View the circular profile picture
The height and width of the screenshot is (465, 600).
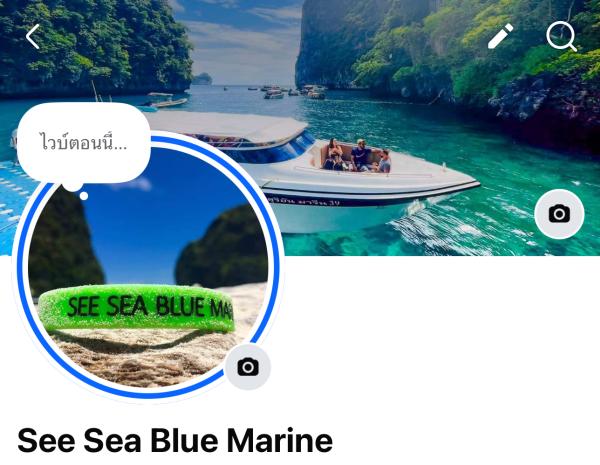(x=148, y=266)
